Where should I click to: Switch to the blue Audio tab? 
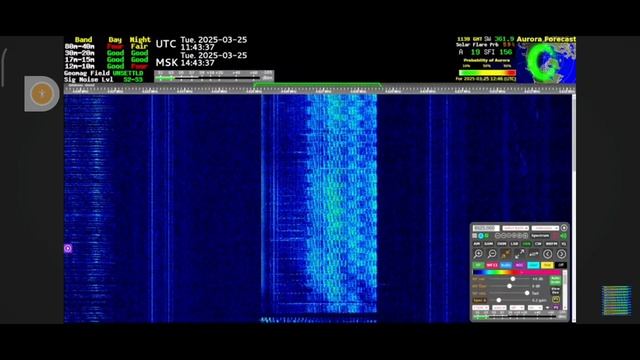pyautogui.click(x=506, y=265)
